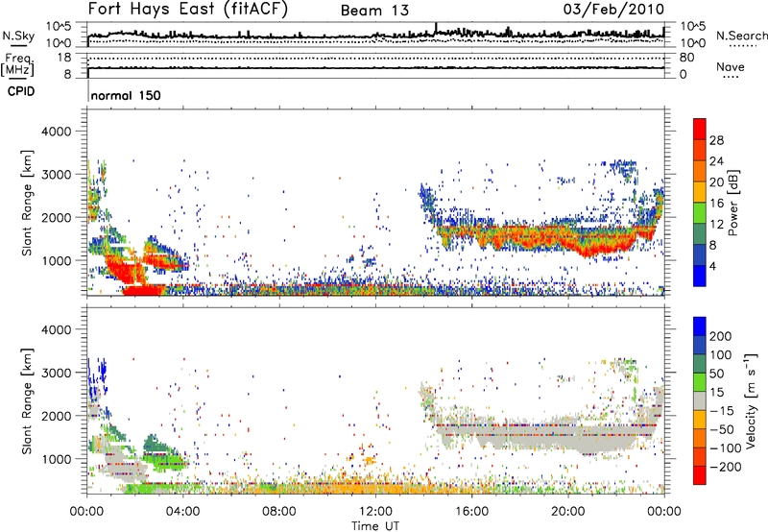Viewport: 768px width, 532px height.
Task: Click the "12:00" time tick label
Action: [375, 512]
